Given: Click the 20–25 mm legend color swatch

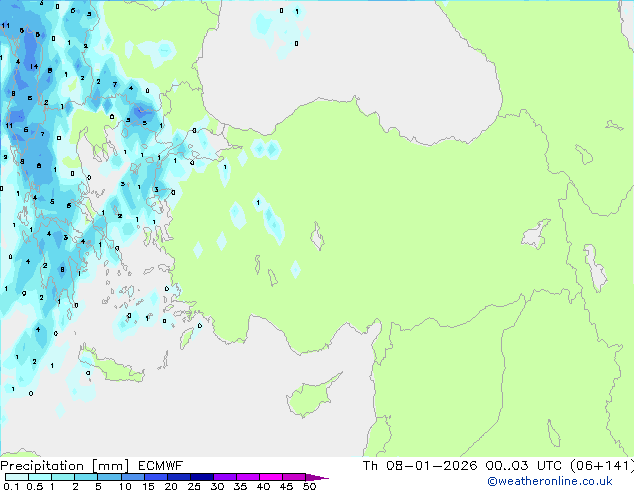Looking at the screenshot, I should [179, 477].
